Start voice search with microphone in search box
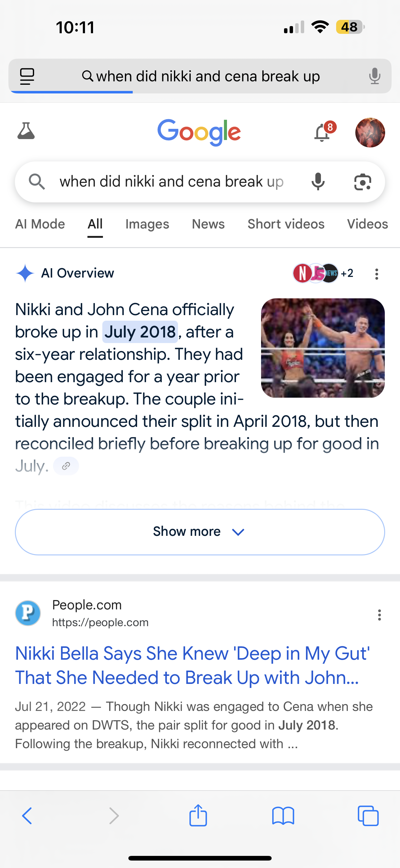The image size is (400, 868). click(x=318, y=182)
